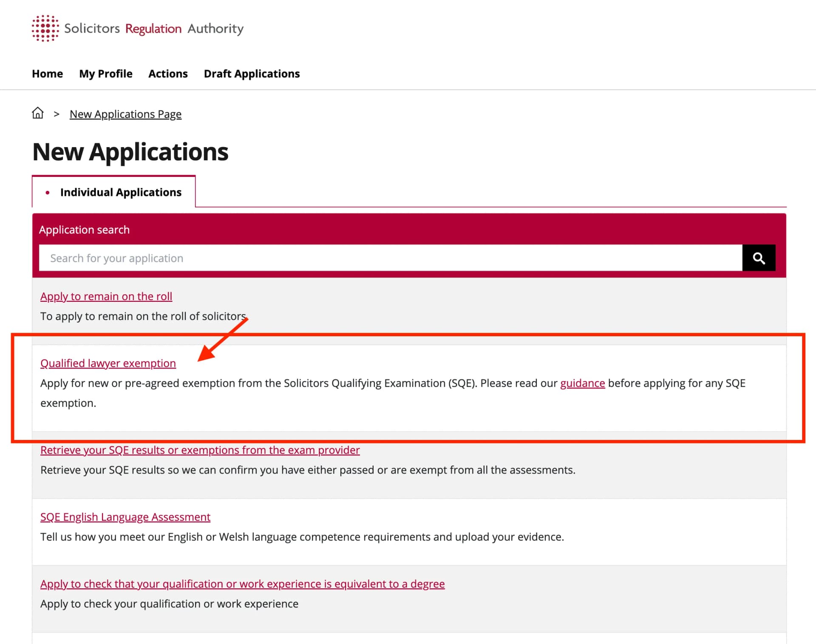
Task: Open the Actions menu item
Action: (x=168, y=74)
